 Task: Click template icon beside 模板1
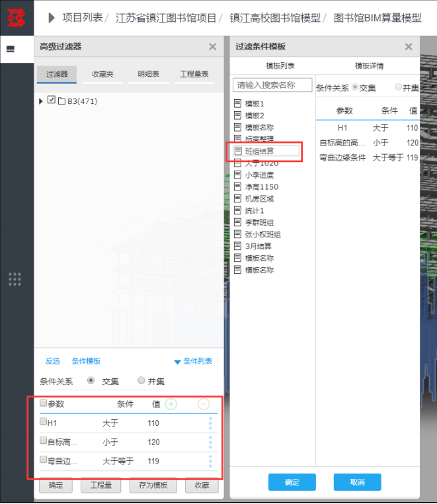tap(237, 103)
